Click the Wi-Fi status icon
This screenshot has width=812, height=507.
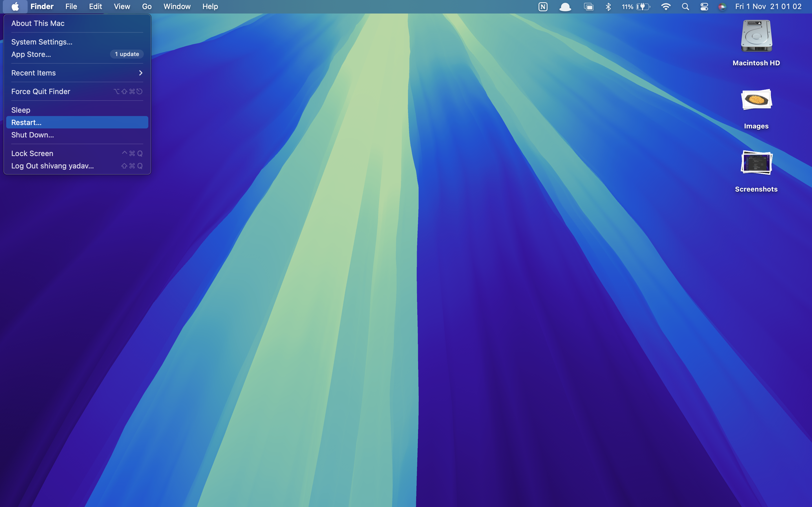pos(666,6)
